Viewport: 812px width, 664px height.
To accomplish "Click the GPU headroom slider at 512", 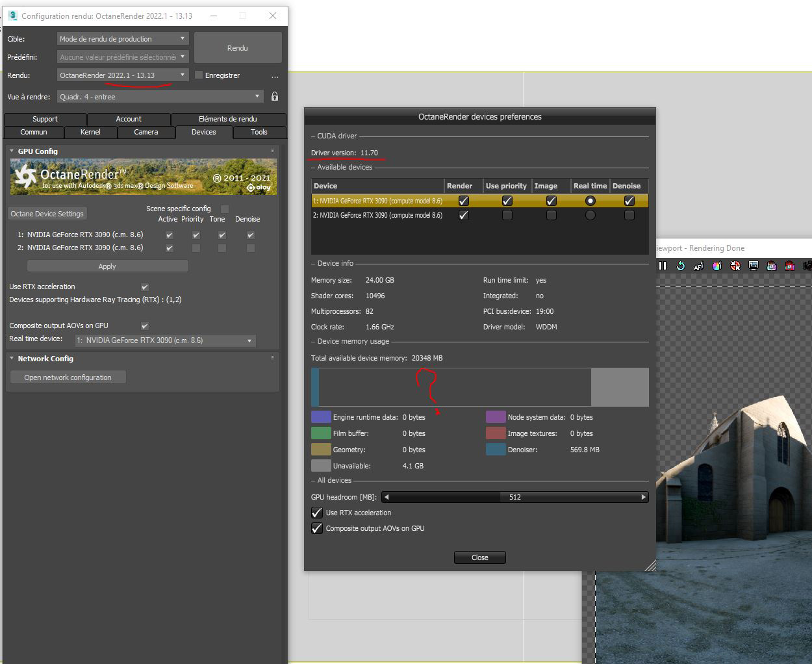I will pyautogui.click(x=515, y=497).
